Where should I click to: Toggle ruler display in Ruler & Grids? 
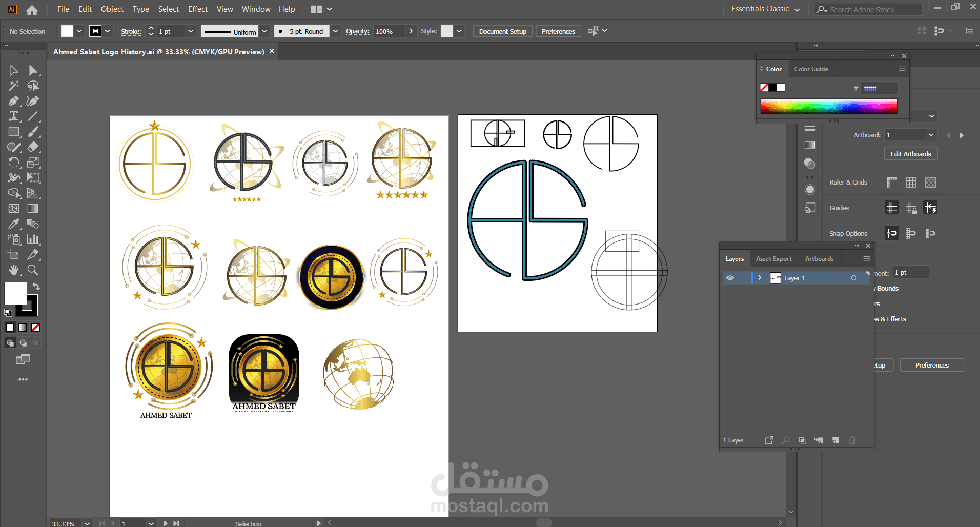(x=892, y=183)
